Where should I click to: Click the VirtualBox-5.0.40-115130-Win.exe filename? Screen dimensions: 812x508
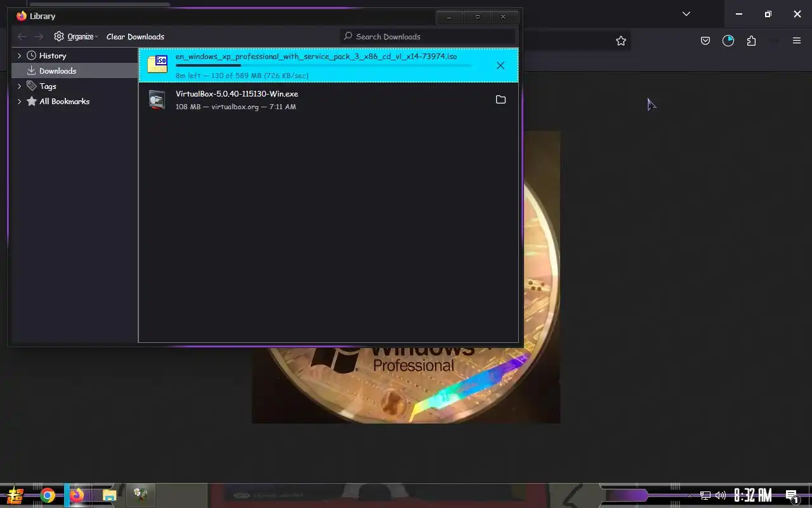pos(237,94)
